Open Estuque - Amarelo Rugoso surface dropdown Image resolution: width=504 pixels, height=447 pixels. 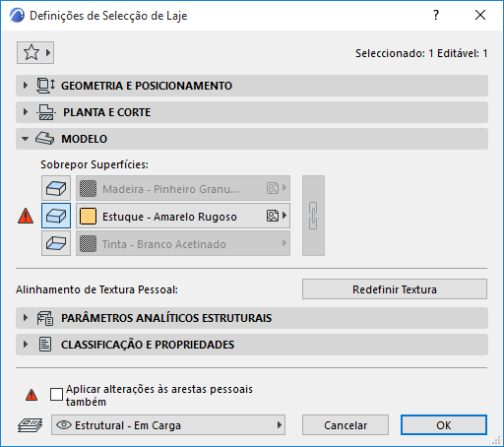click(x=183, y=216)
